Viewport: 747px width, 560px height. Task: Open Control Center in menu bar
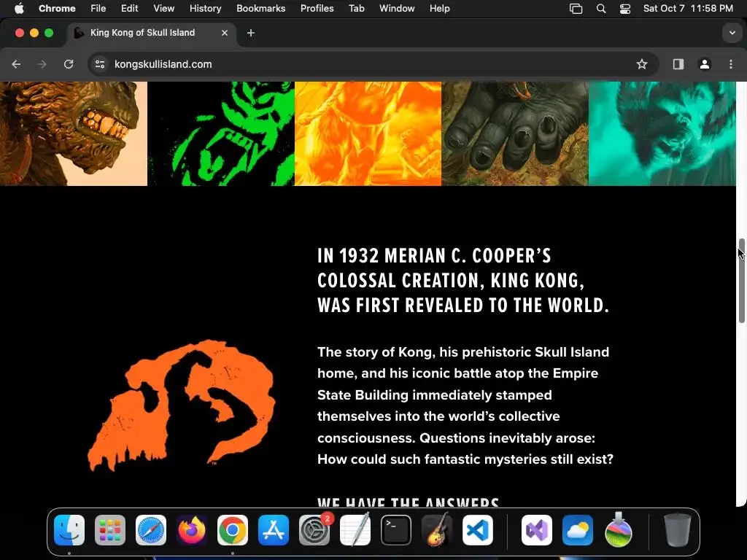(624, 9)
